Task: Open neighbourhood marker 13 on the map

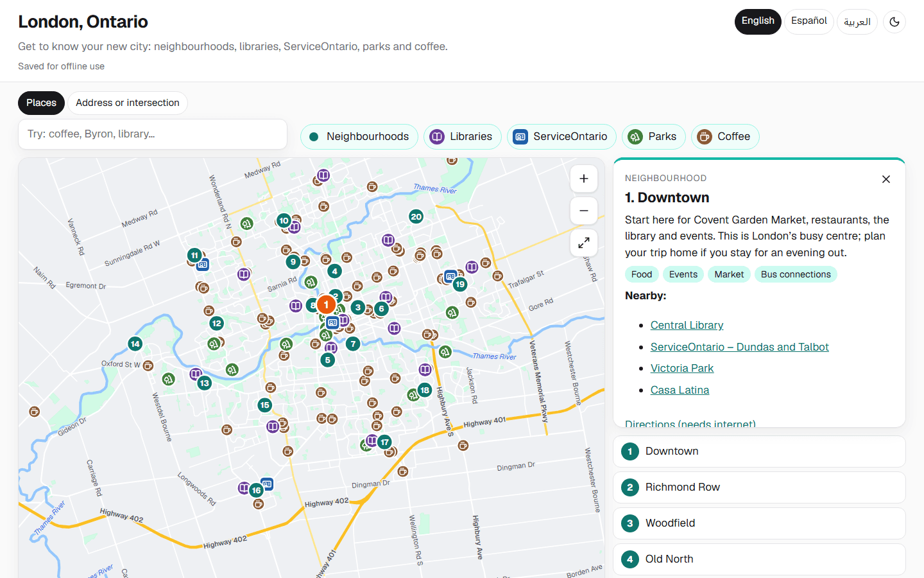Action: 204,383
